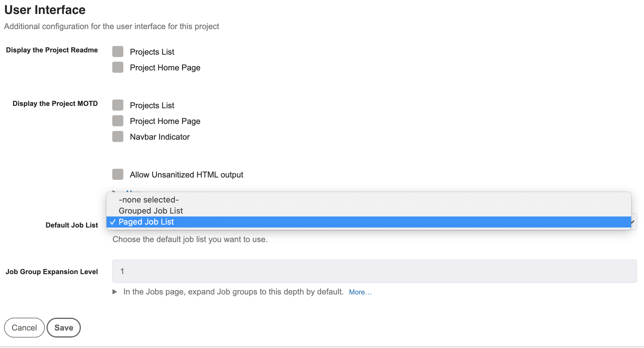
Task: Click the Project Home Page label under MOTD
Action: point(165,121)
